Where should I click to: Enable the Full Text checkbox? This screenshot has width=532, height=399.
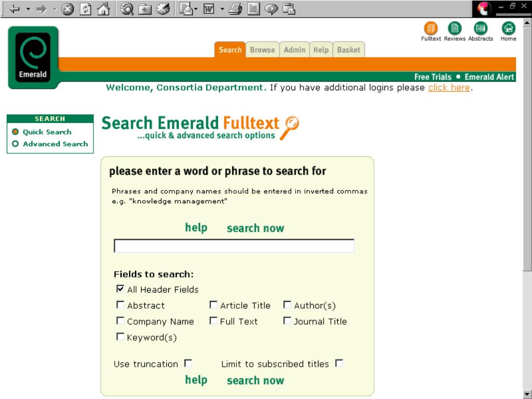(213, 321)
